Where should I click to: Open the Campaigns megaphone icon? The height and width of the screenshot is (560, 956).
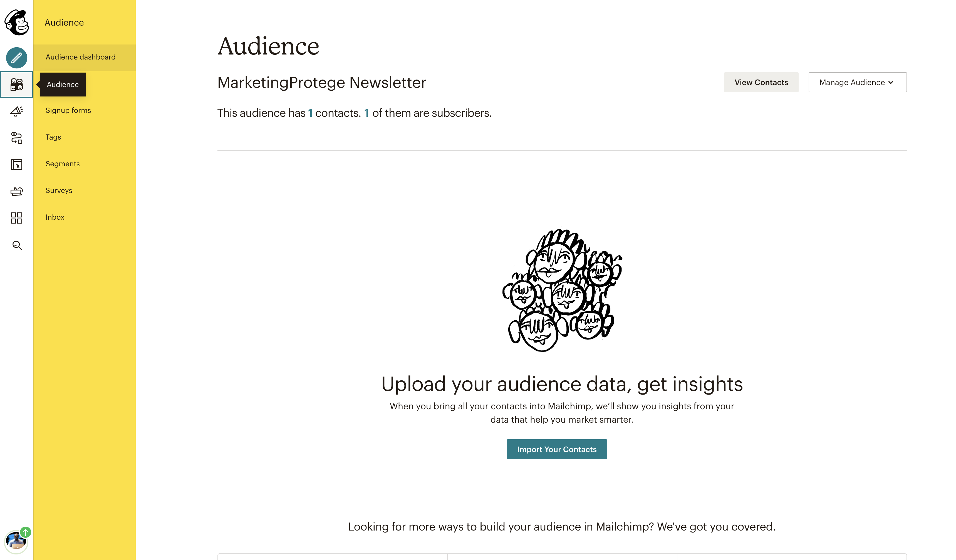[x=17, y=111]
